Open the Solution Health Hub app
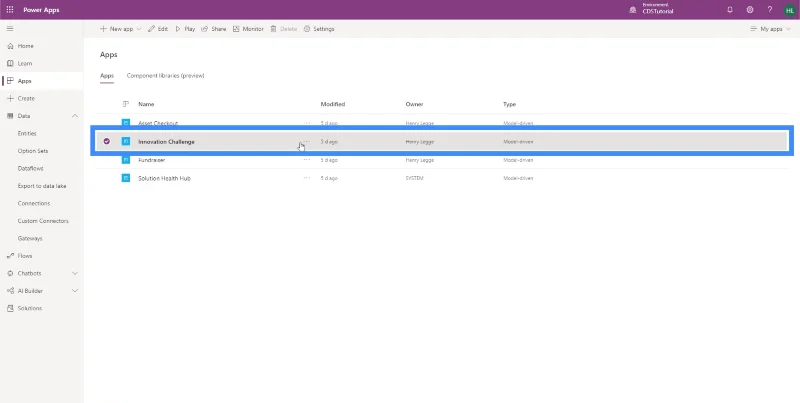This screenshot has height=403, width=800. coord(164,179)
